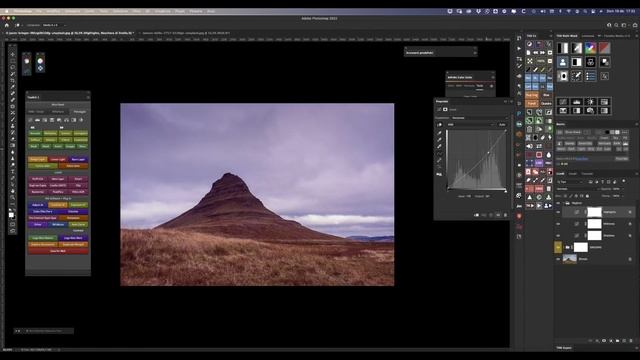Open layer blend mode dropdown
Viewport: 640px width, 360px height.
pyautogui.click(x=577, y=189)
